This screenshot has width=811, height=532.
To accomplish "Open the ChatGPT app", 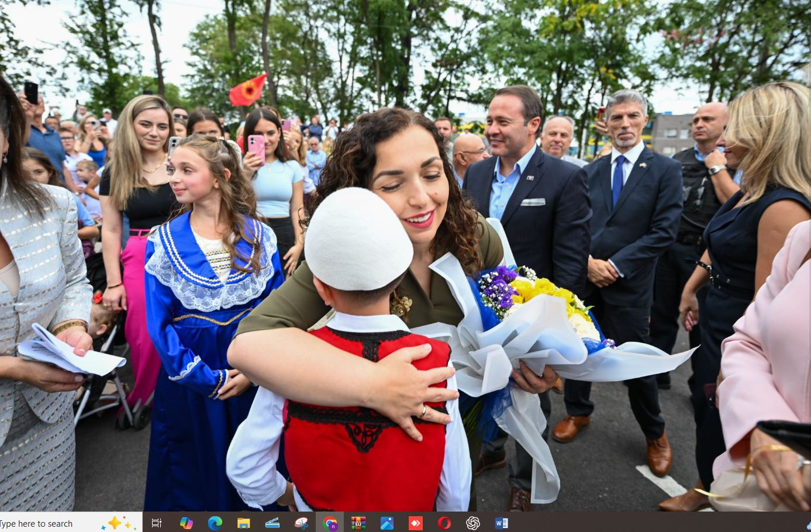I will [472, 523].
